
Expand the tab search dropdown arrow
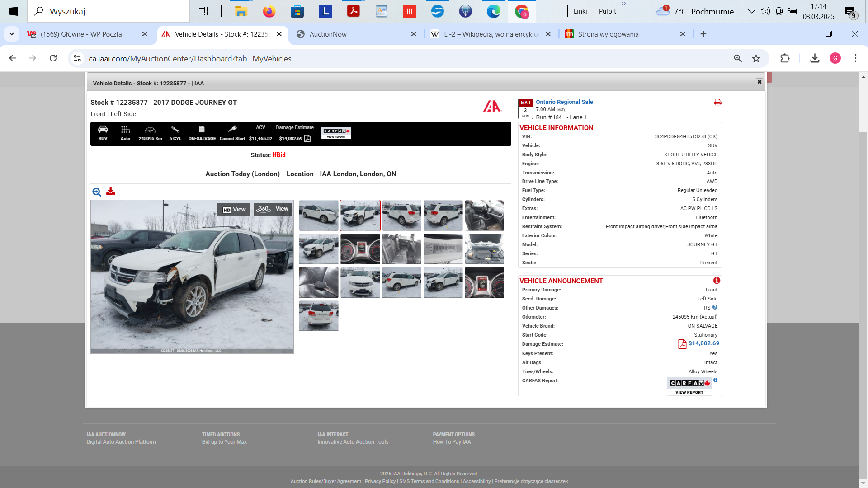coord(12,34)
